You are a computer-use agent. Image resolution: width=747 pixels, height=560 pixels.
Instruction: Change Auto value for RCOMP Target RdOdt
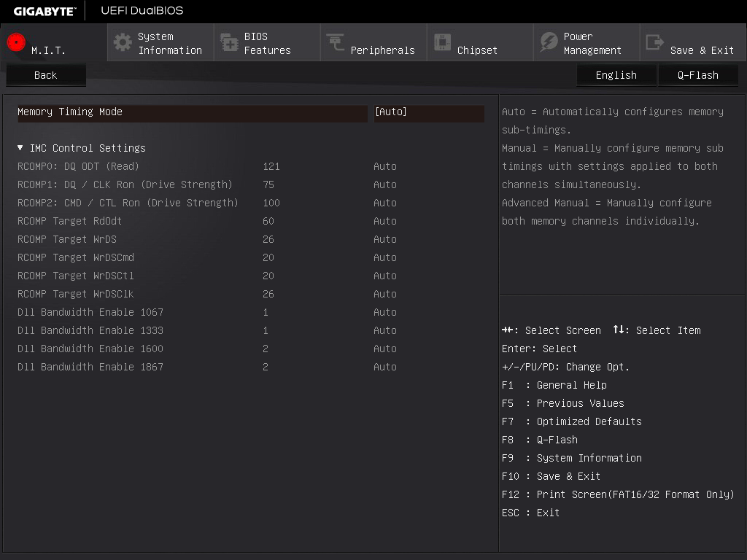pyautogui.click(x=385, y=221)
